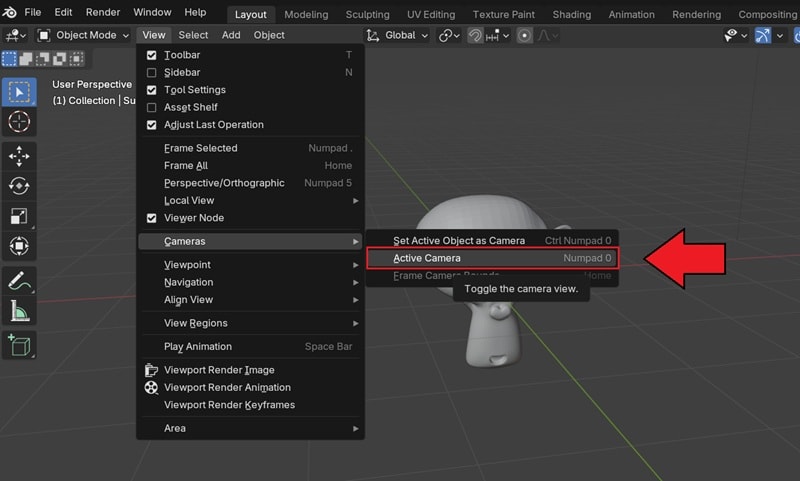Click the Blender logo icon
Image resolution: width=800 pixels, height=481 pixels.
click(x=9, y=12)
